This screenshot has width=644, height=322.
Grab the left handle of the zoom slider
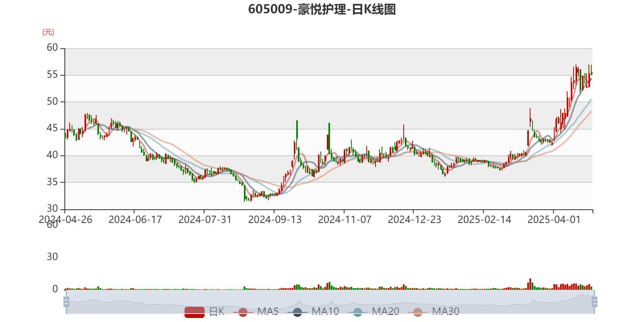[x=66, y=301]
